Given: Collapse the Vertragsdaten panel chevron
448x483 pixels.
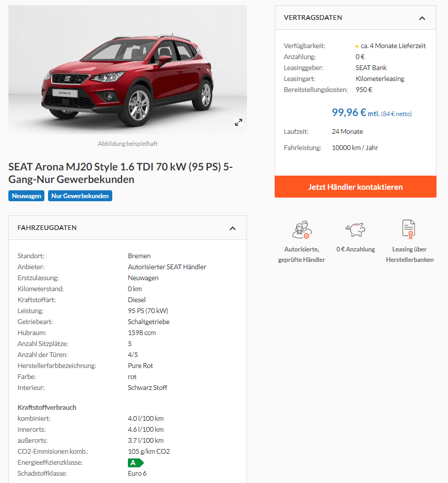Looking at the screenshot, I should pyautogui.click(x=422, y=18).
